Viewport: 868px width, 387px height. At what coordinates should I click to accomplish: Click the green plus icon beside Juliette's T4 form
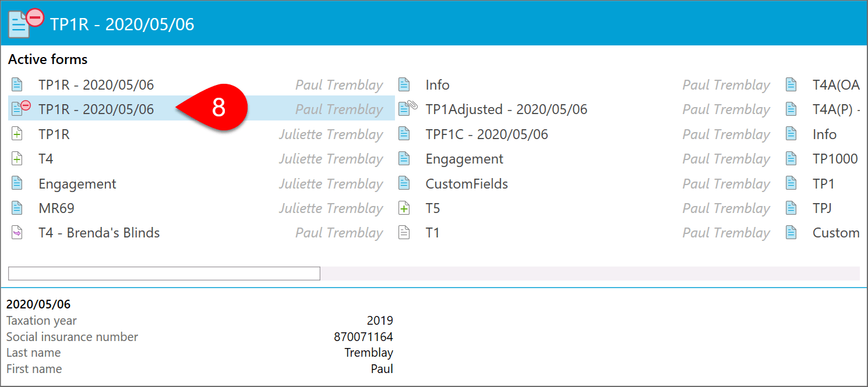17,158
